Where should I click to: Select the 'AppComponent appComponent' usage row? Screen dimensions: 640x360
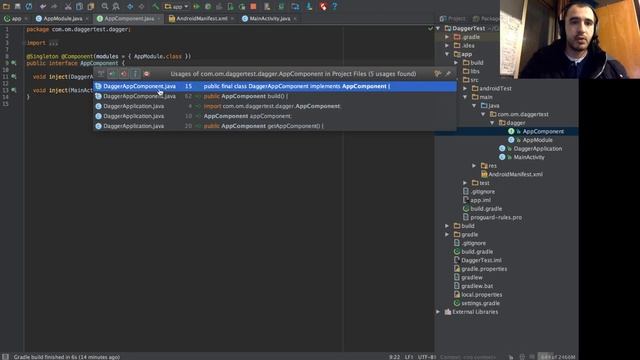[275, 116]
